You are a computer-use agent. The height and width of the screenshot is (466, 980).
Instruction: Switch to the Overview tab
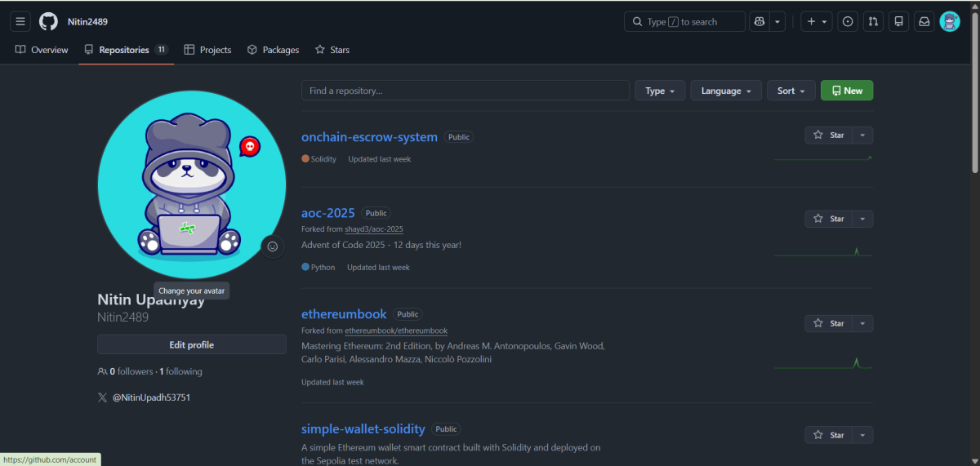click(42, 50)
